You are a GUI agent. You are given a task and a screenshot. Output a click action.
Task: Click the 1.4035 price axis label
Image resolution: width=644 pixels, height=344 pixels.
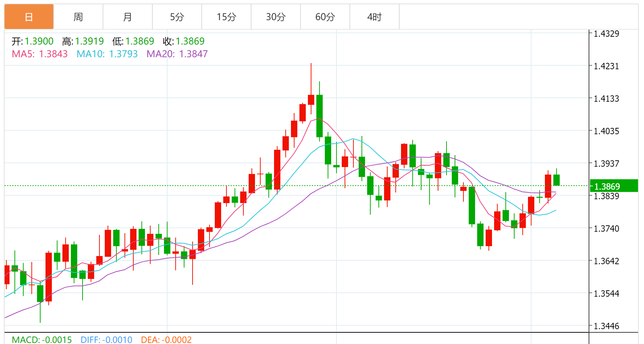tap(607, 131)
